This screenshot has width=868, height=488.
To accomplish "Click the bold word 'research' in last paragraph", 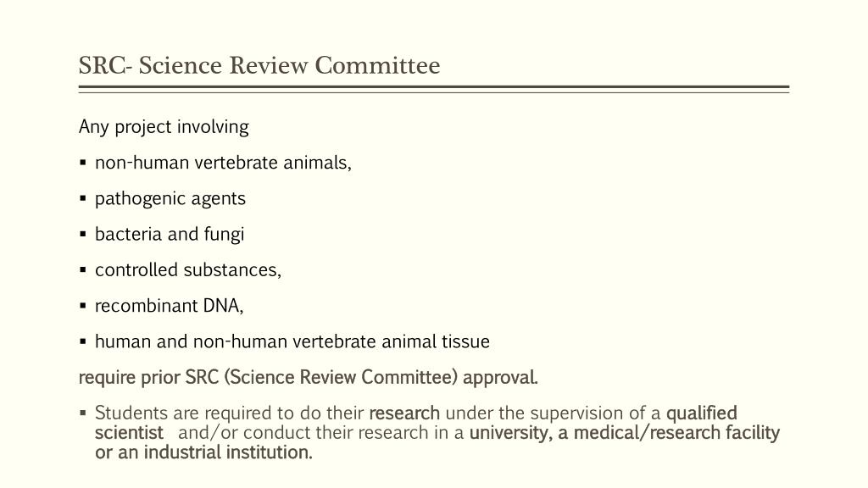I will (404, 413).
